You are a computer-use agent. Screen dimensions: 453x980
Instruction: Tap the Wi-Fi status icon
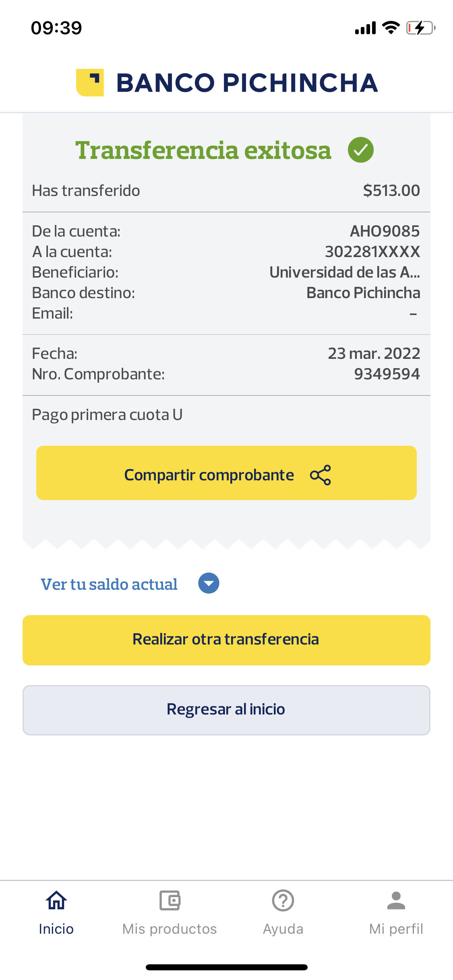click(391, 28)
